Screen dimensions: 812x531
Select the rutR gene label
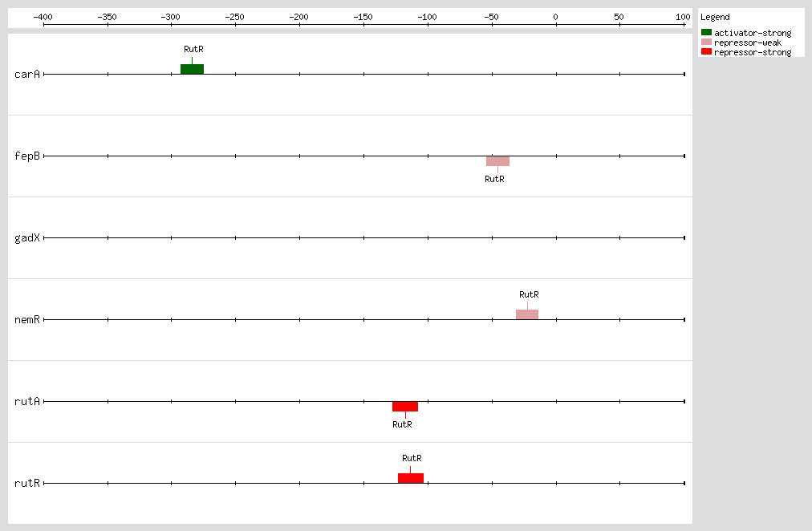27,483
